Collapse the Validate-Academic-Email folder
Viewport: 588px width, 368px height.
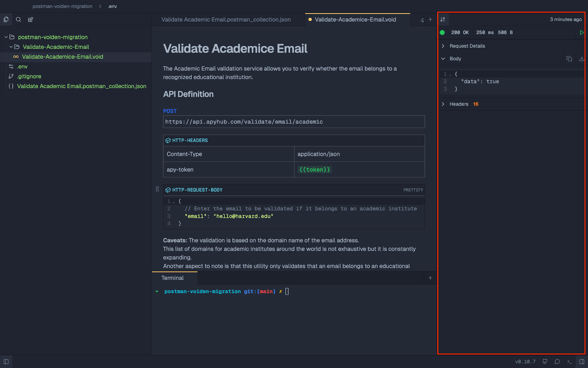click(x=11, y=47)
